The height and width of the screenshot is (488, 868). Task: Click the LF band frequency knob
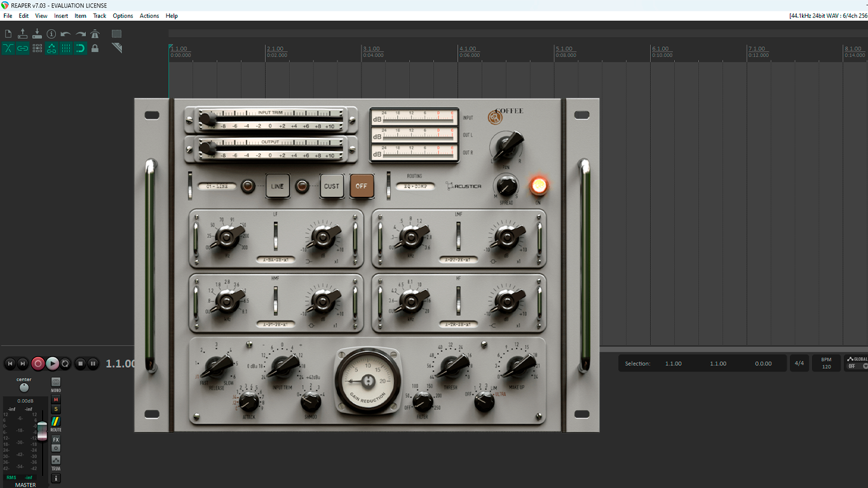[x=227, y=237]
